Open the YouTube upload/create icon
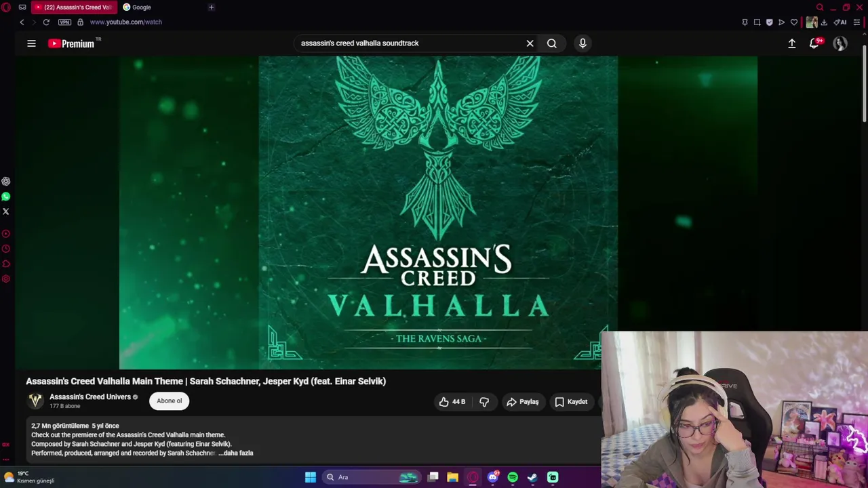The image size is (868, 488). coord(791,43)
